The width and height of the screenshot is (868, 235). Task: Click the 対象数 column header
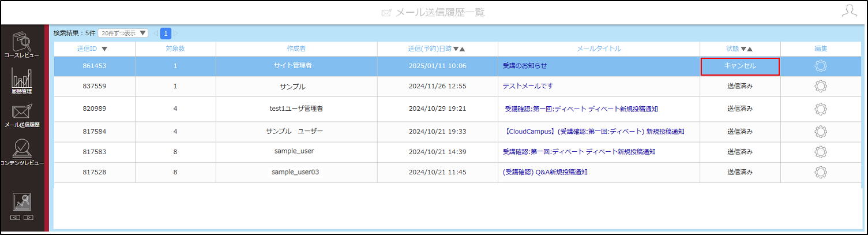pos(175,49)
